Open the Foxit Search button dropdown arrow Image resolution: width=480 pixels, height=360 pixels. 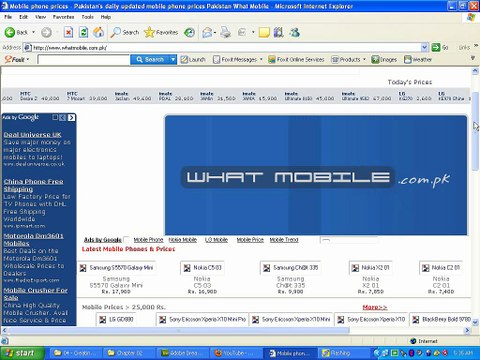click(x=173, y=59)
